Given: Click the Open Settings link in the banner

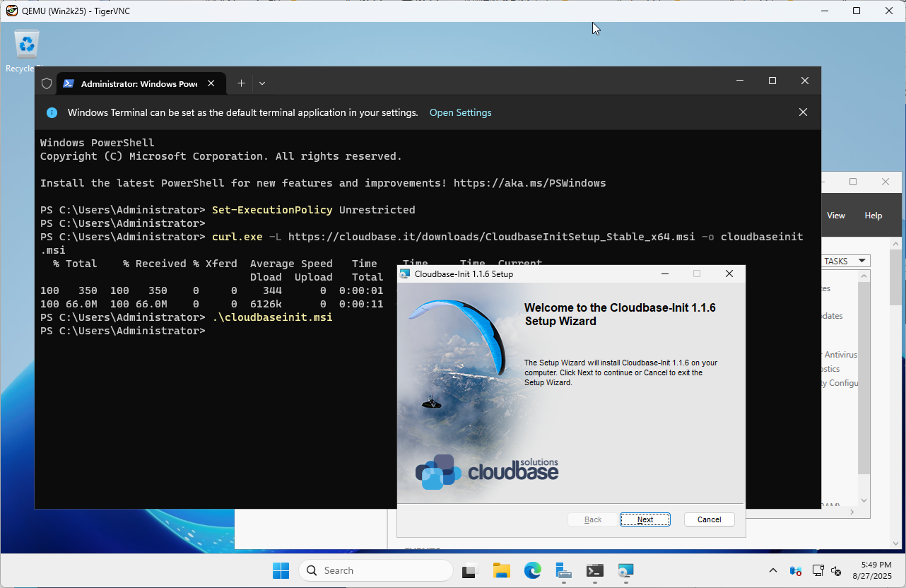Looking at the screenshot, I should [x=460, y=112].
